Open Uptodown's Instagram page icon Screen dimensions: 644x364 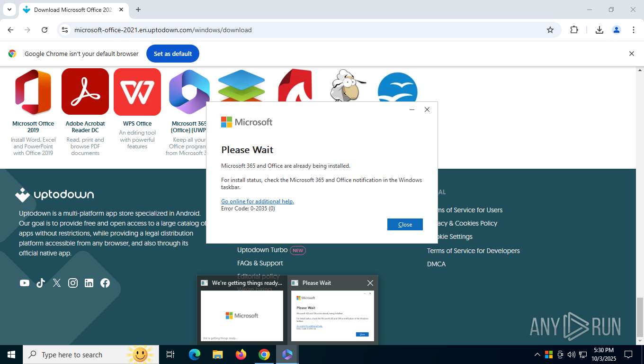pos(73,283)
